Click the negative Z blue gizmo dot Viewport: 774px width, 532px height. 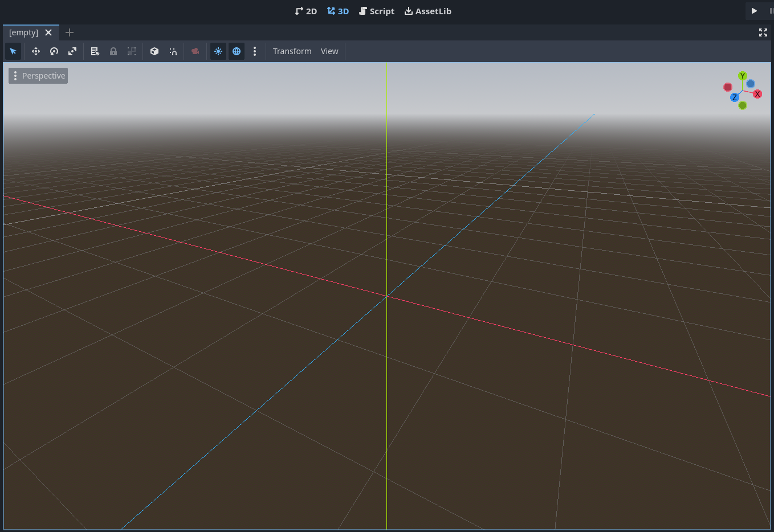coord(751,84)
